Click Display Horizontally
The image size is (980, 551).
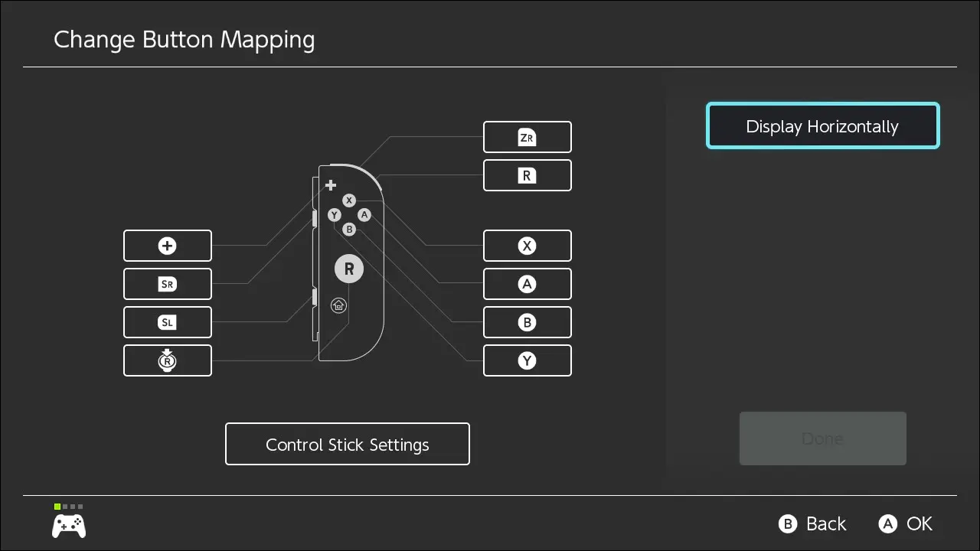(822, 126)
